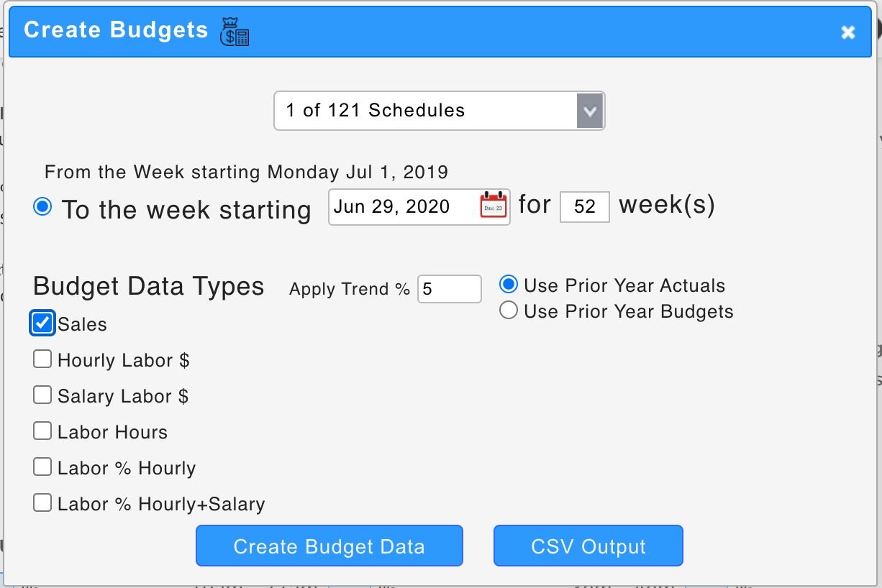The image size is (882, 588).
Task: Select Use Prior Year Actuals option
Action: (x=509, y=285)
